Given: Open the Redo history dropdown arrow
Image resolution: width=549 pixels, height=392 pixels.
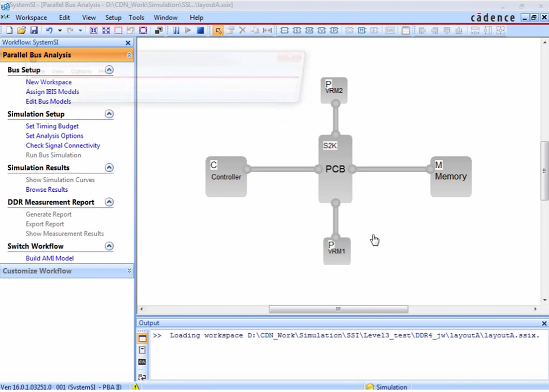Looking at the screenshot, I should (x=80, y=31).
